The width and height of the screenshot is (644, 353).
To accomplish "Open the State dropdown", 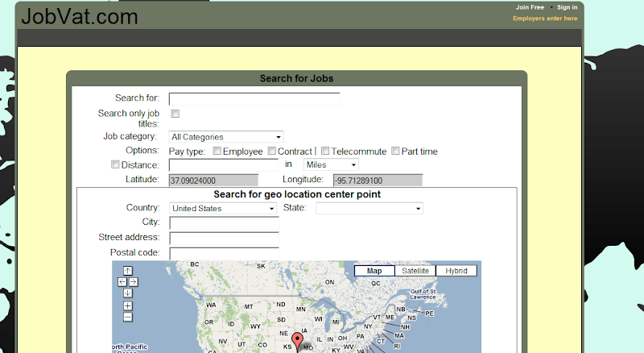I will click(x=369, y=208).
